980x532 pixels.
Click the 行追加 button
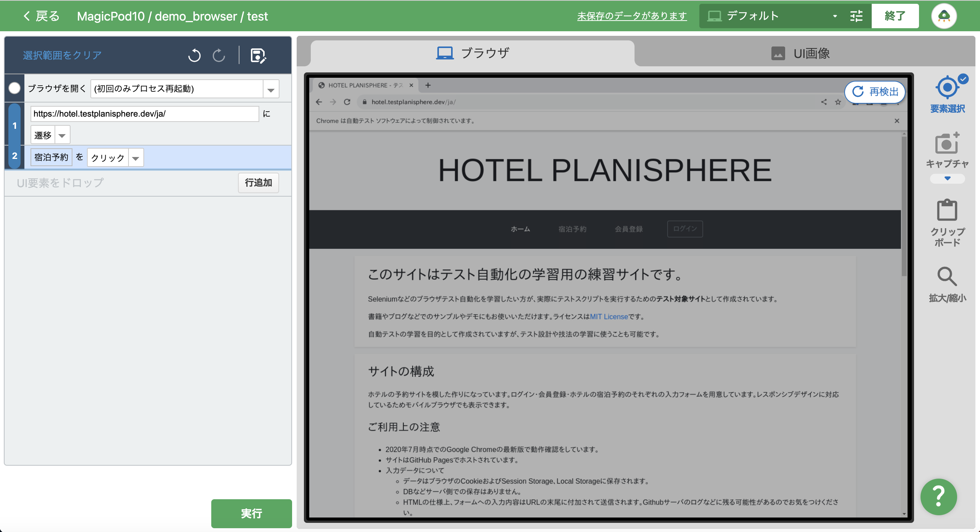click(259, 183)
